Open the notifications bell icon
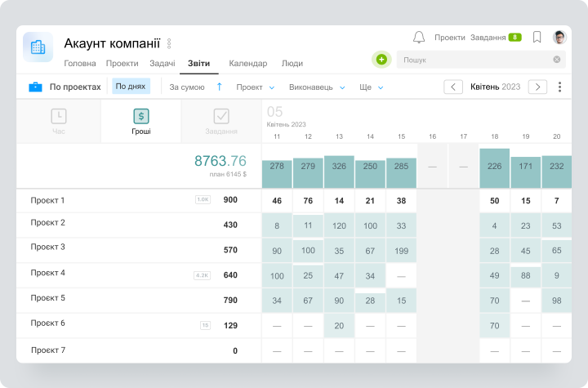The height and width of the screenshot is (388, 588). [418, 37]
